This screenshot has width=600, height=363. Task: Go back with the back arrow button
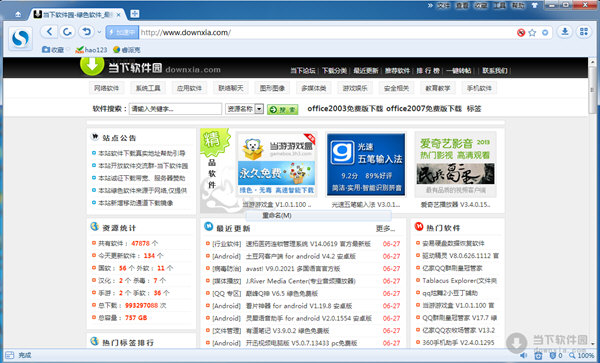pos(49,32)
